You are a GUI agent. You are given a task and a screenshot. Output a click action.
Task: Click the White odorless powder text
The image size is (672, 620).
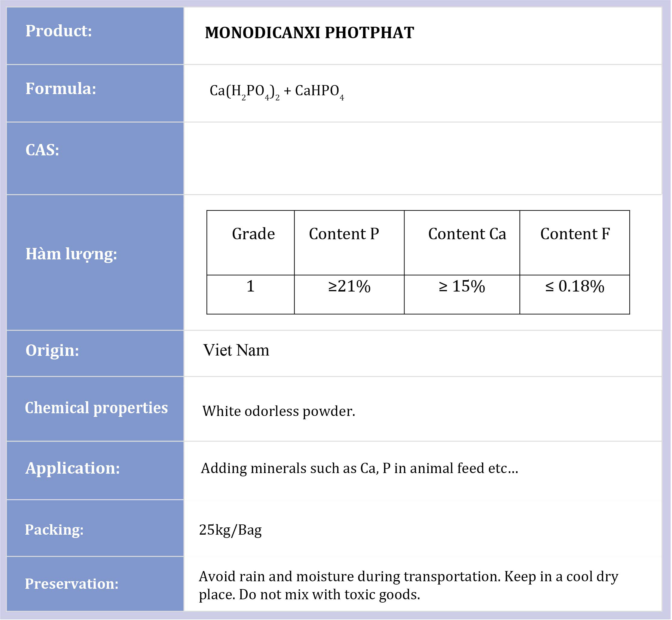pos(279,411)
